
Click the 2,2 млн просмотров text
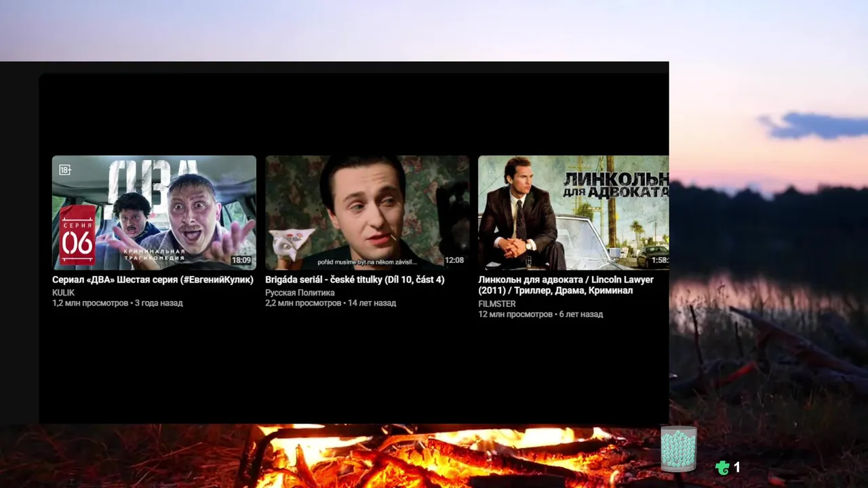click(303, 303)
